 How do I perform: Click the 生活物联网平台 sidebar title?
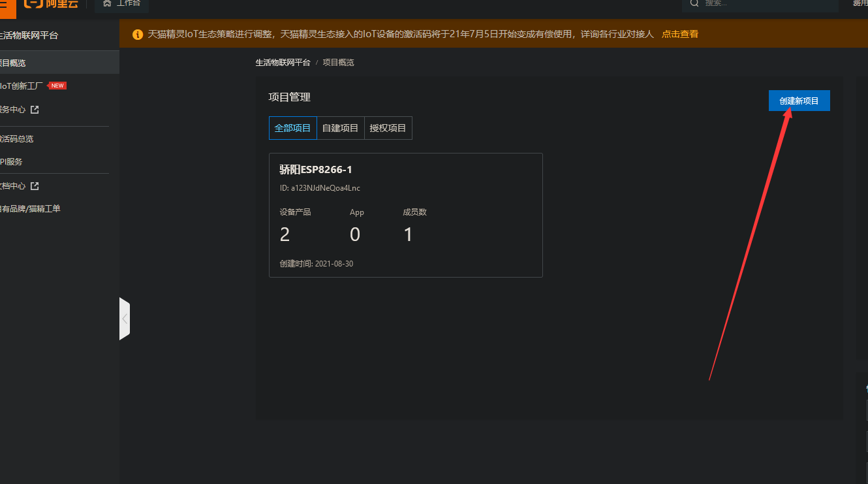click(29, 35)
